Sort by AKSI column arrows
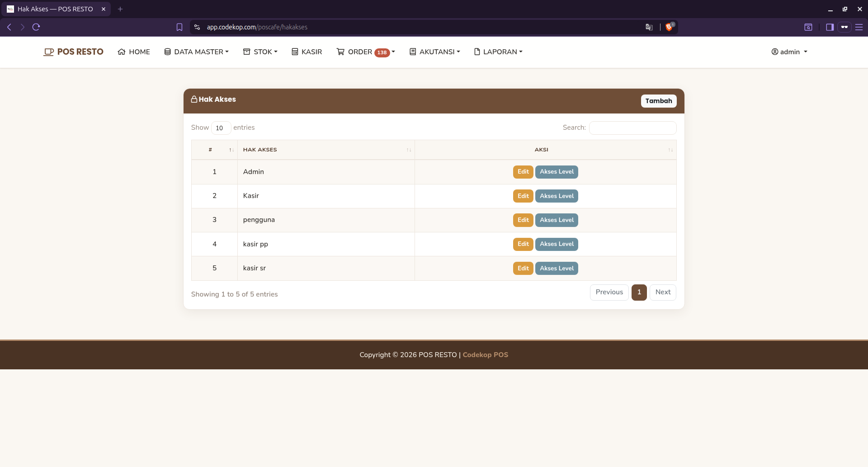Image resolution: width=868 pixels, height=467 pixels. pyautogui.click(x=670, y=150)
